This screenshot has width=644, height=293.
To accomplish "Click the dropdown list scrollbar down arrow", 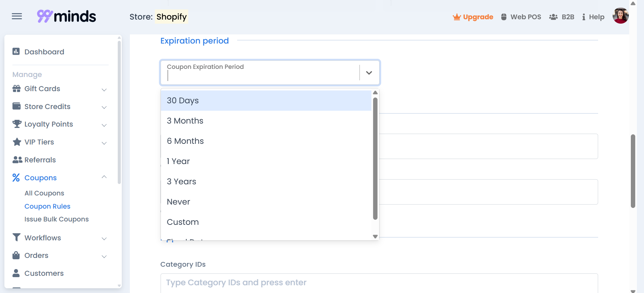I will click(375, 237).
